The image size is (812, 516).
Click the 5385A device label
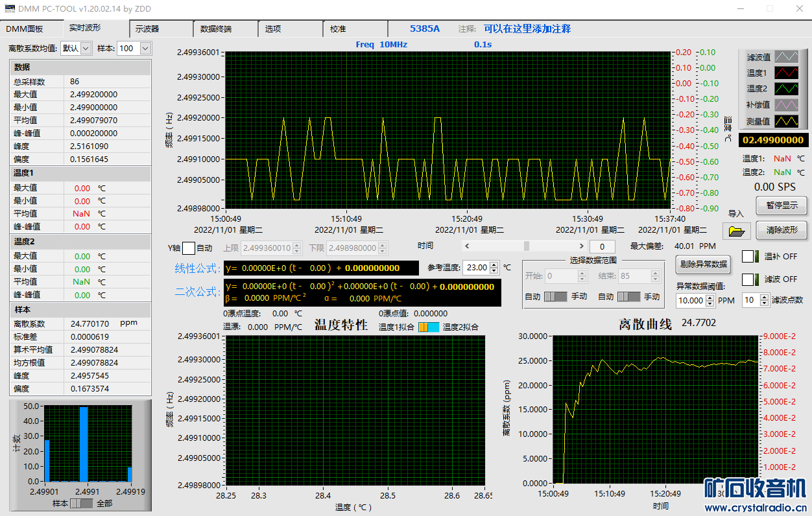pos(425,29)
